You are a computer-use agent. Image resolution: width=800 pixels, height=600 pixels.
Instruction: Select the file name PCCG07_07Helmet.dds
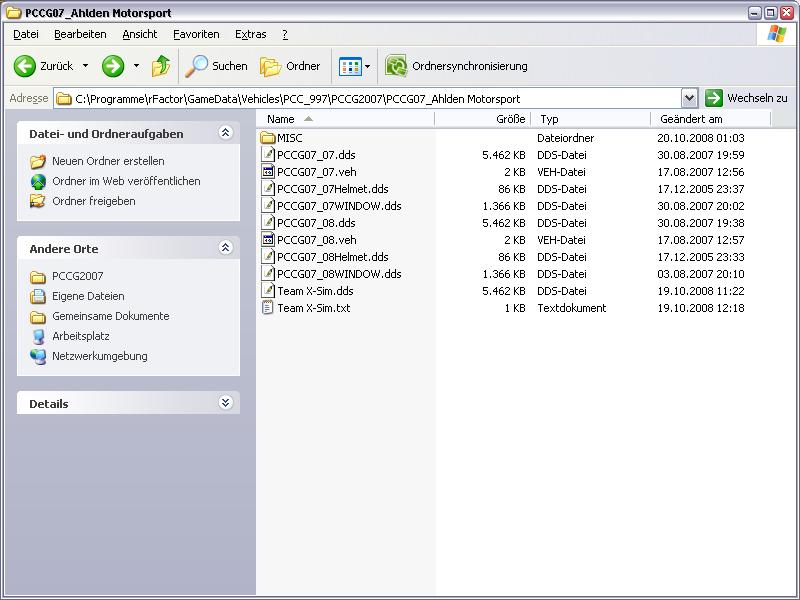(333, 189)
